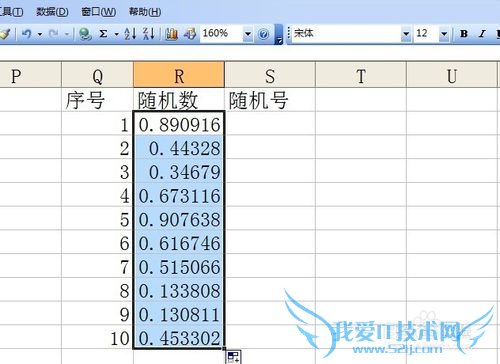
Task: Open the 工具(T) menu
Action: (11, 12)
